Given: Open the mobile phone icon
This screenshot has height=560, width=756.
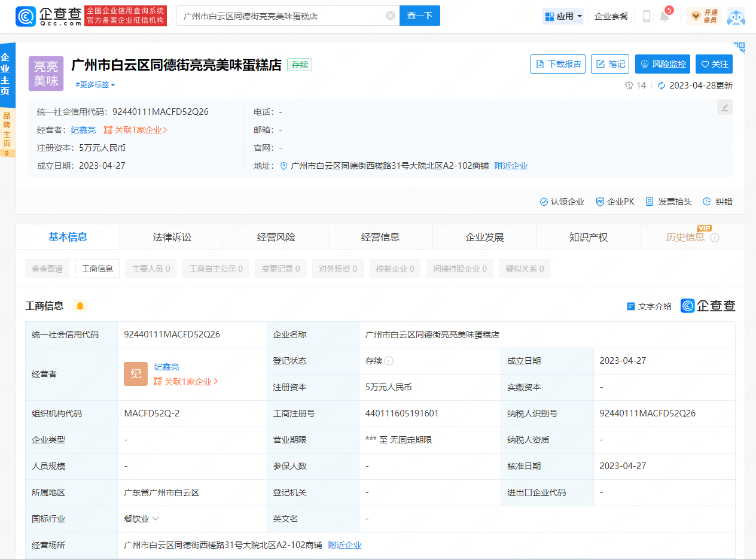Looking at the screenshot, I should point(646,16).
